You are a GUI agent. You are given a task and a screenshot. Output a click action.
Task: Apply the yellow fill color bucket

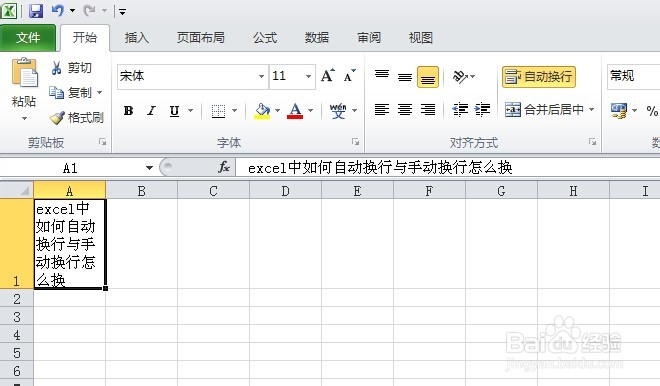(x=262, y=111)
